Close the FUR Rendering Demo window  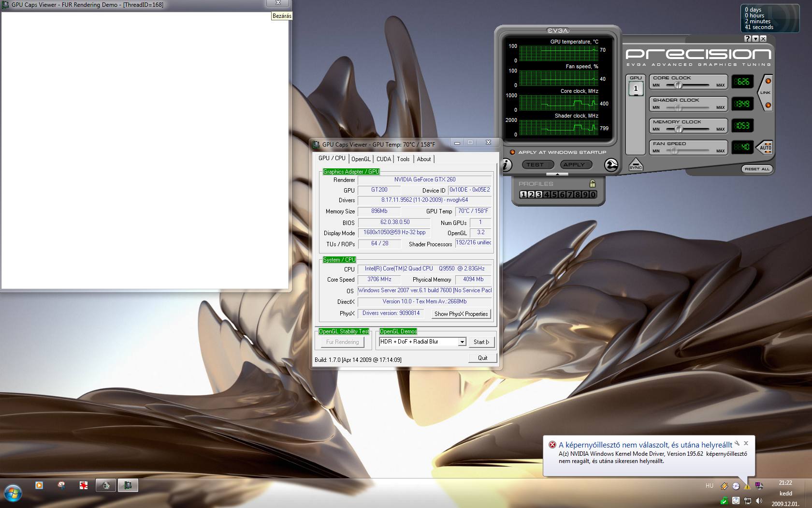[278, 3]
